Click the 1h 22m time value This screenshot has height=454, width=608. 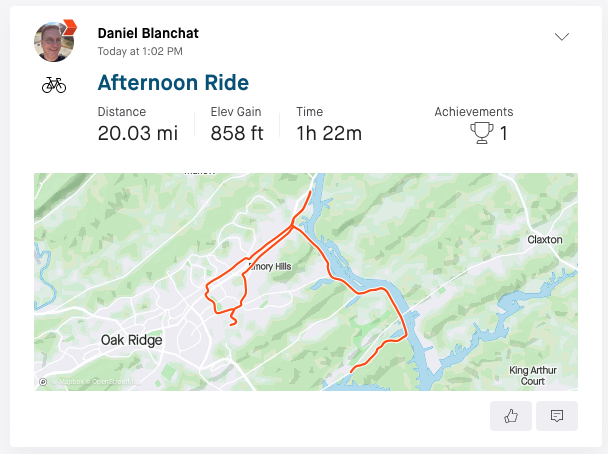329,133
